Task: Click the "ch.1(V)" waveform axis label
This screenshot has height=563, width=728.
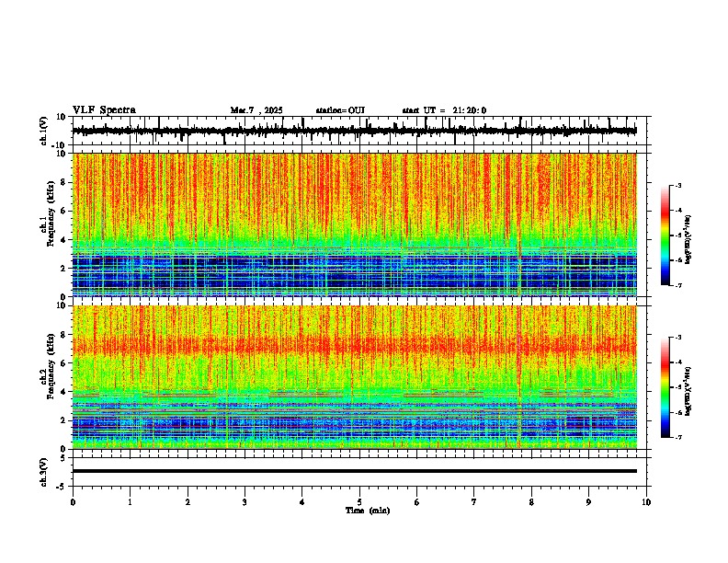Action: point(43,131)
